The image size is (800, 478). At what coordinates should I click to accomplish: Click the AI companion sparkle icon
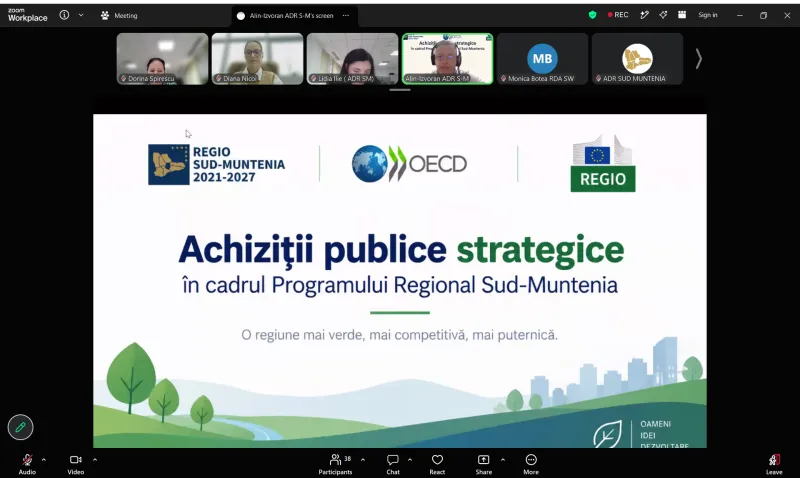coord(663,15)
